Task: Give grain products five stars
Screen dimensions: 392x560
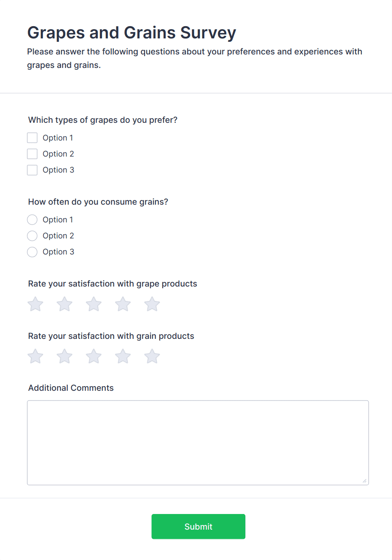Action: (152, 357)
